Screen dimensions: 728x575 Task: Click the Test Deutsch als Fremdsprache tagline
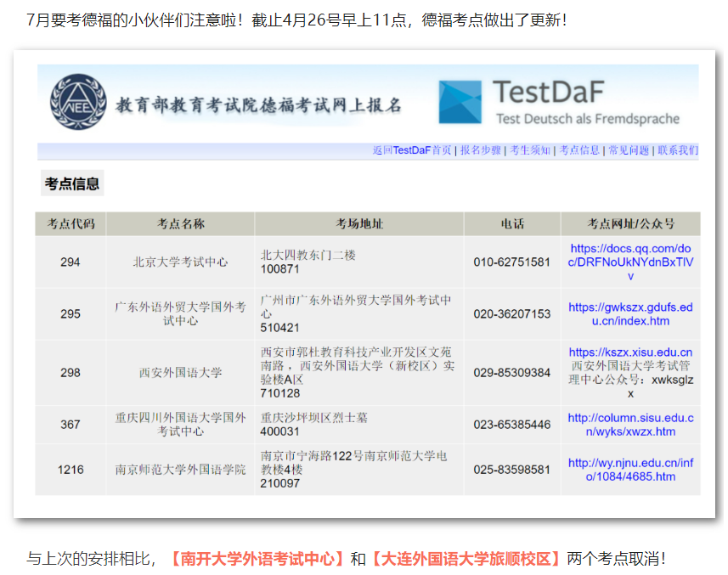(x=588, y=119)
